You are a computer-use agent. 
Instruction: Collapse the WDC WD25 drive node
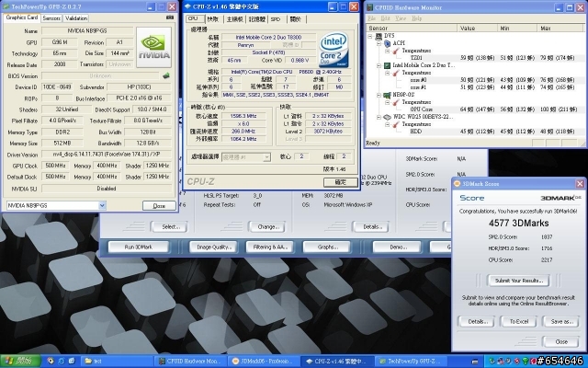click(379, 117)
